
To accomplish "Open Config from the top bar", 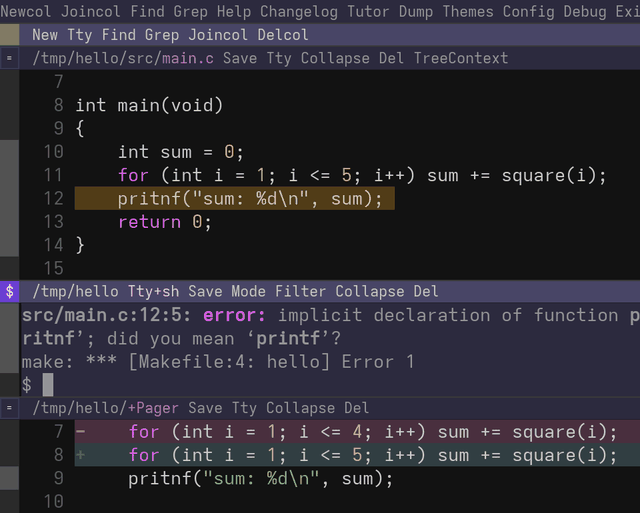I will [529, 11].
